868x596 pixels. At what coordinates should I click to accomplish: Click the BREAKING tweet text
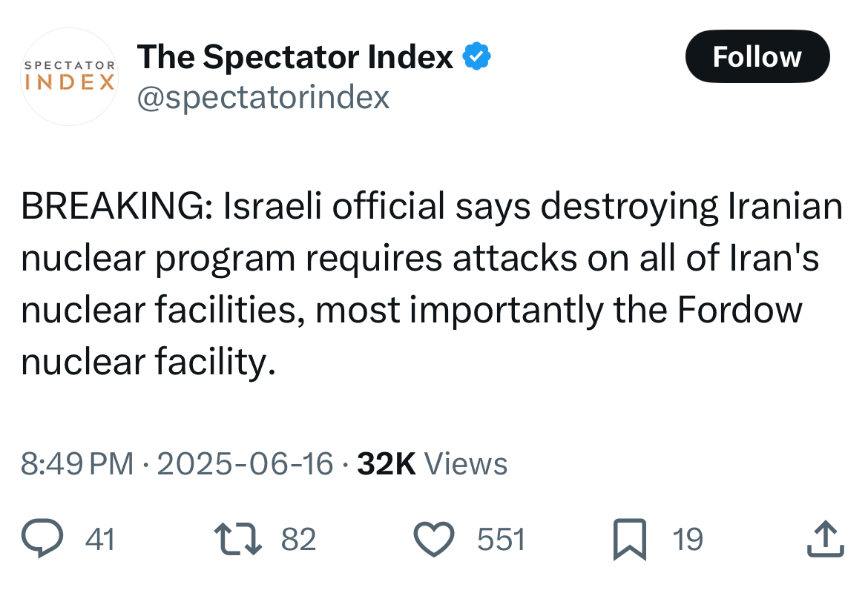click(x=432, y=283)
